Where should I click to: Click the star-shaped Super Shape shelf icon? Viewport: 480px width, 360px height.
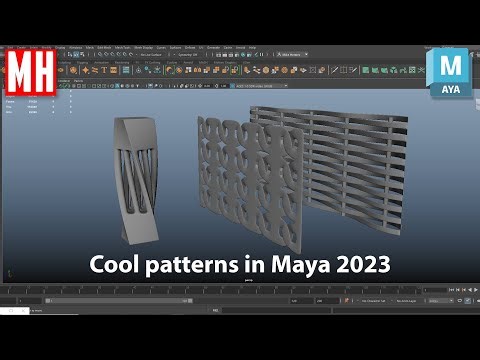pos(85,70)
